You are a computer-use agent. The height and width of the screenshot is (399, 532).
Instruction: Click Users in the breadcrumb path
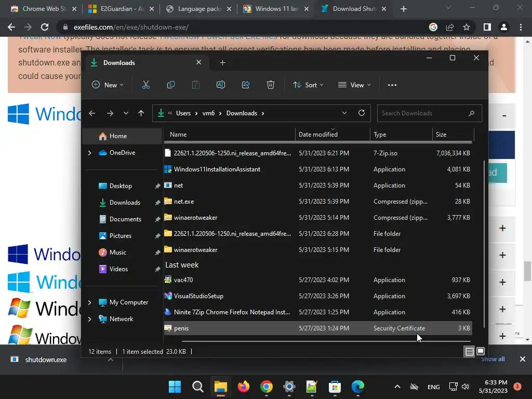tap(183, 113)
